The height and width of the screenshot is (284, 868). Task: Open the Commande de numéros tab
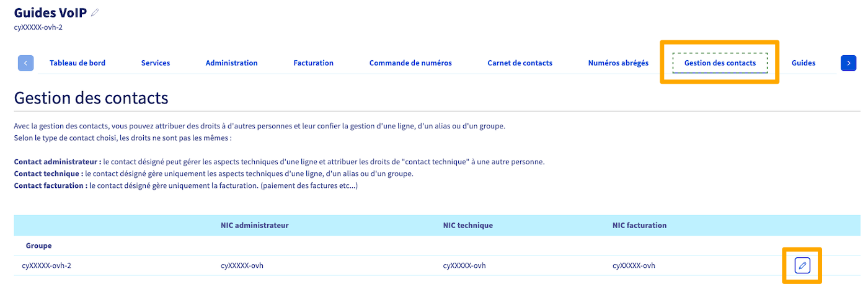pos(410,63)
